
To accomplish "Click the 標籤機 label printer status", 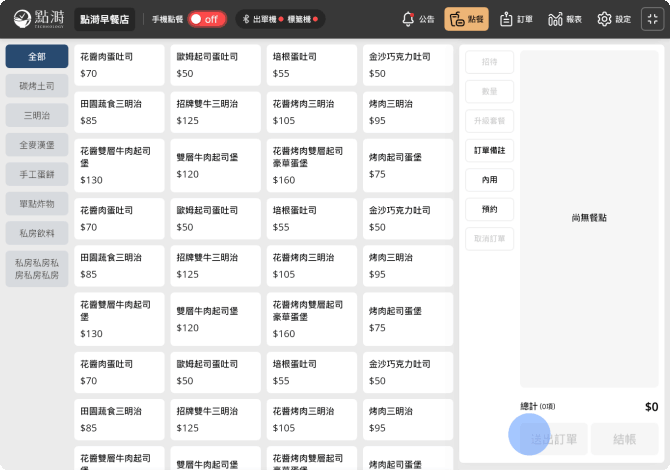I will [x=302, y=19].
